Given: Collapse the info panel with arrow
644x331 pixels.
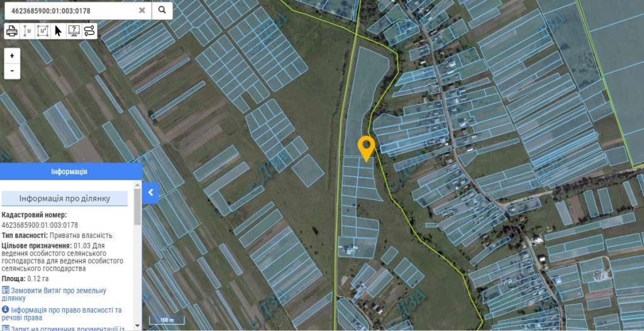Looking at the screenshot, I should 150,192.
